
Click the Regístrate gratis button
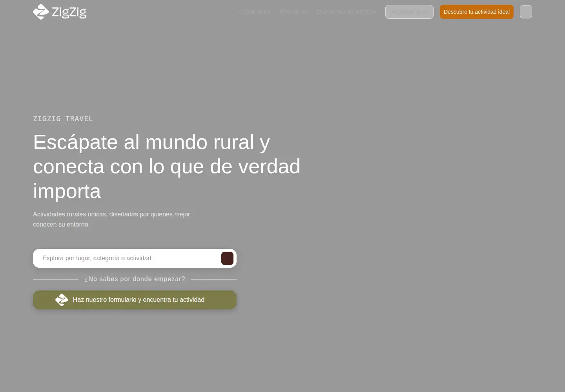click(x=409, y=12)
